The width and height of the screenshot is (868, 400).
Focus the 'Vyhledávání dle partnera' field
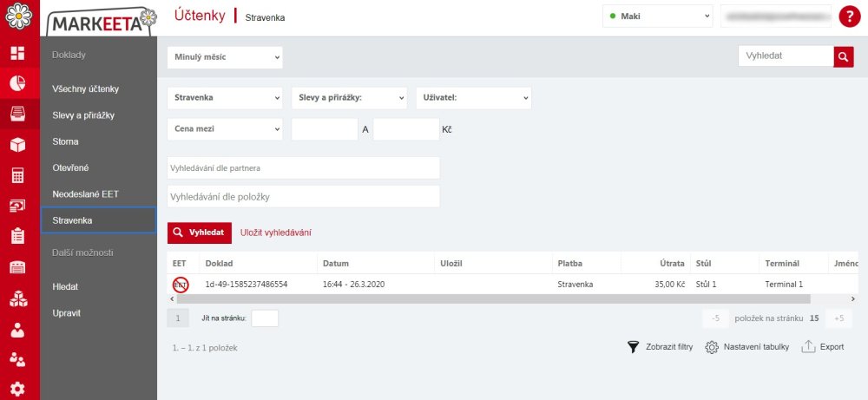tap(303, 167)
